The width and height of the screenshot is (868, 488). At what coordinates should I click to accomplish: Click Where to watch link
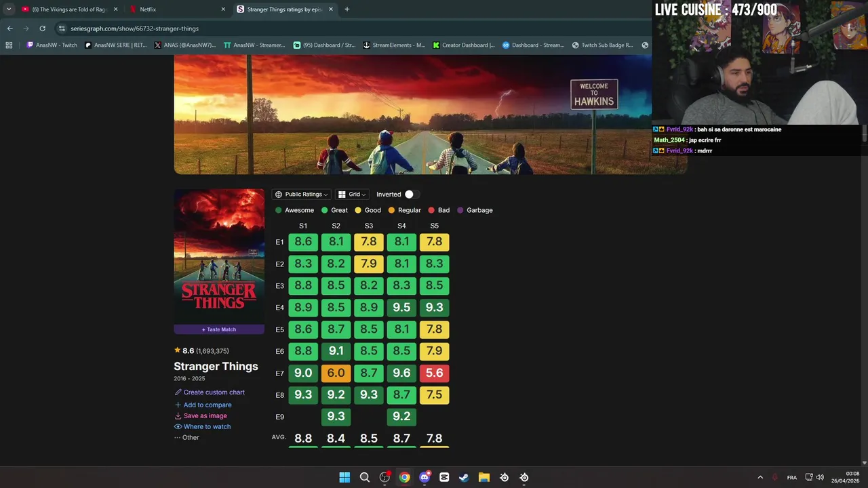(203, 426)
